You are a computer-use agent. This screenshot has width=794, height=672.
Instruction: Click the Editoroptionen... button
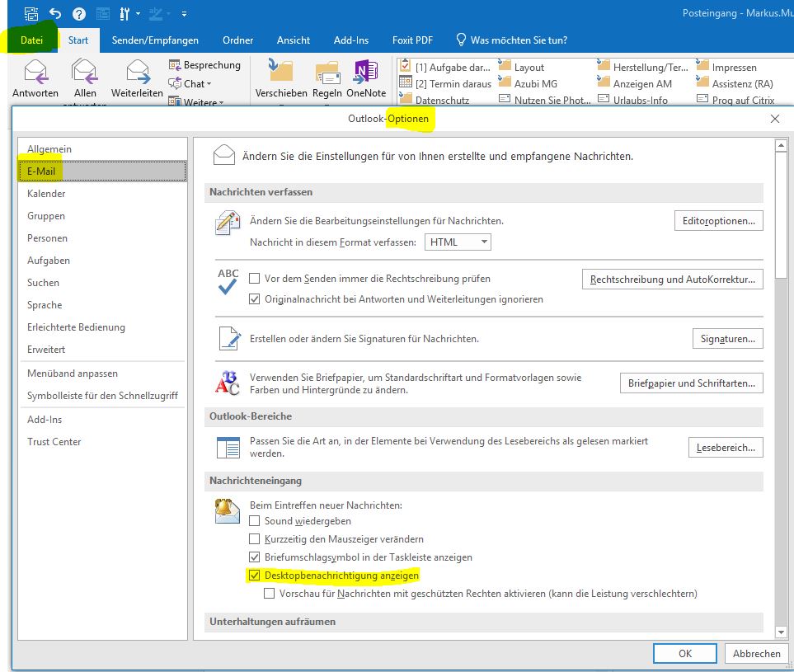(718, 221)
